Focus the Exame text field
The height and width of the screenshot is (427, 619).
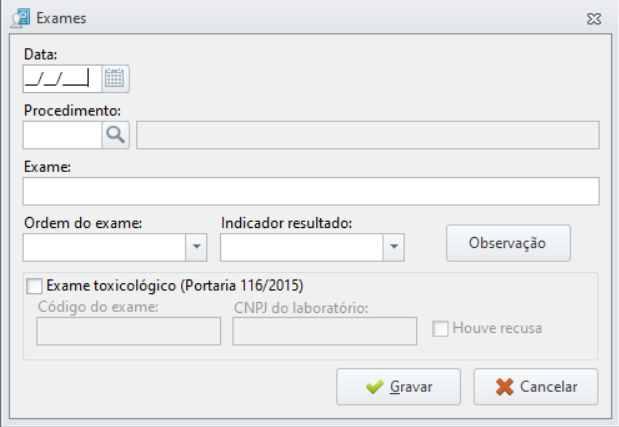point(311,191)
